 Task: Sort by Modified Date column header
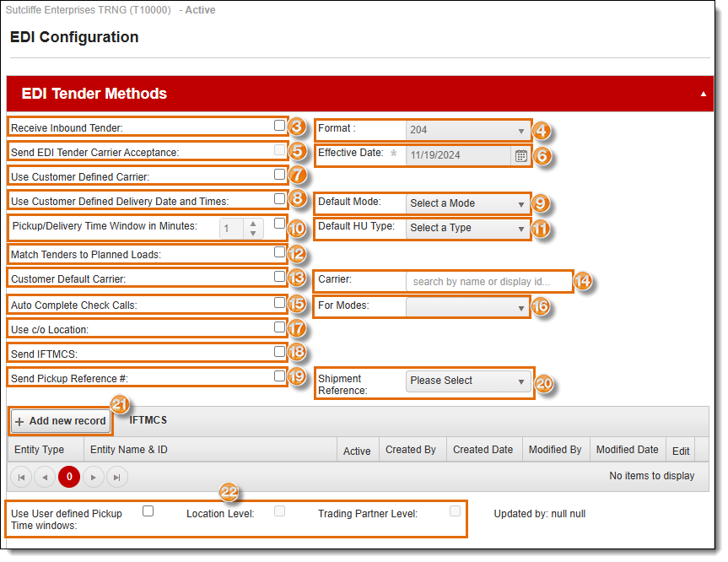[x=628, y=450]
